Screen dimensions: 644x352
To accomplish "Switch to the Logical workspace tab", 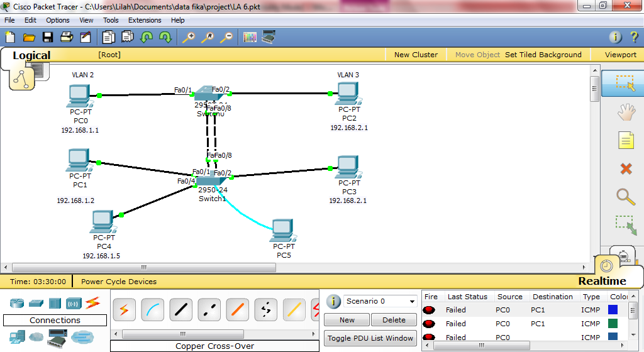I will (x=31, y=55).
